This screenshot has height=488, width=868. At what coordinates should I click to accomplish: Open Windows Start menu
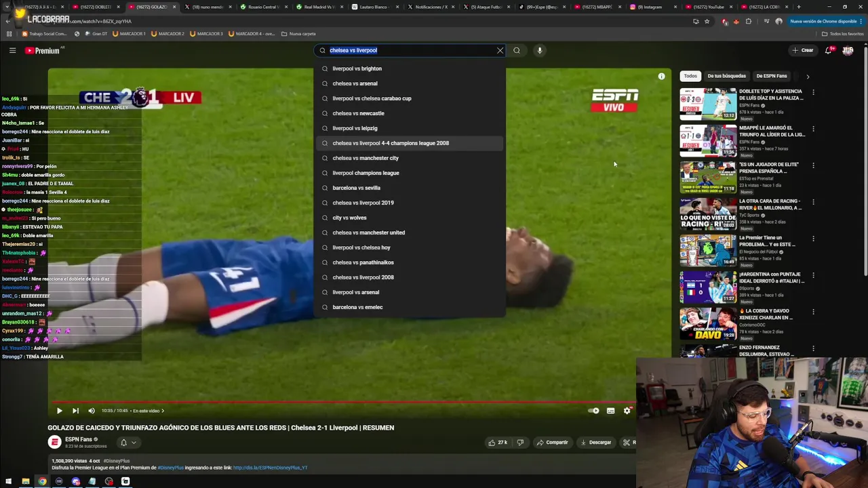tap(9, 481)
